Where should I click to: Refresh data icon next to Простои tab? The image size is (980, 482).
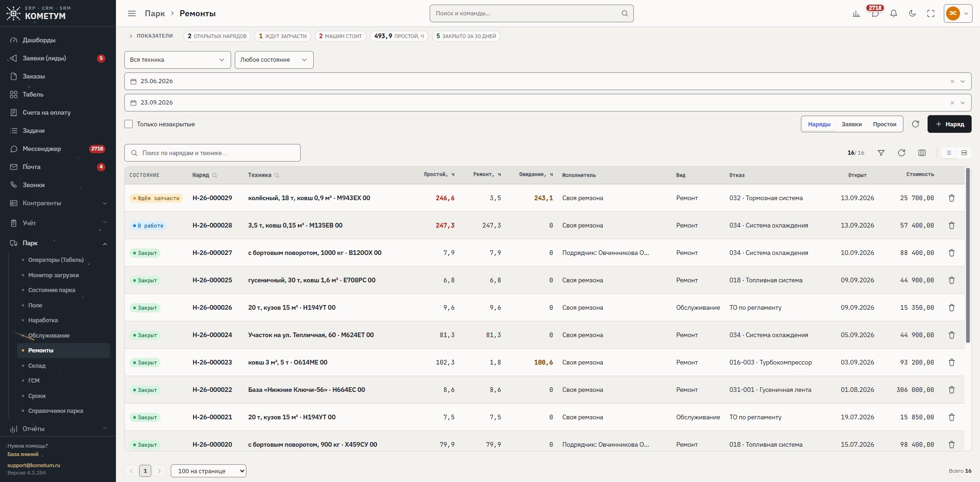916,124
